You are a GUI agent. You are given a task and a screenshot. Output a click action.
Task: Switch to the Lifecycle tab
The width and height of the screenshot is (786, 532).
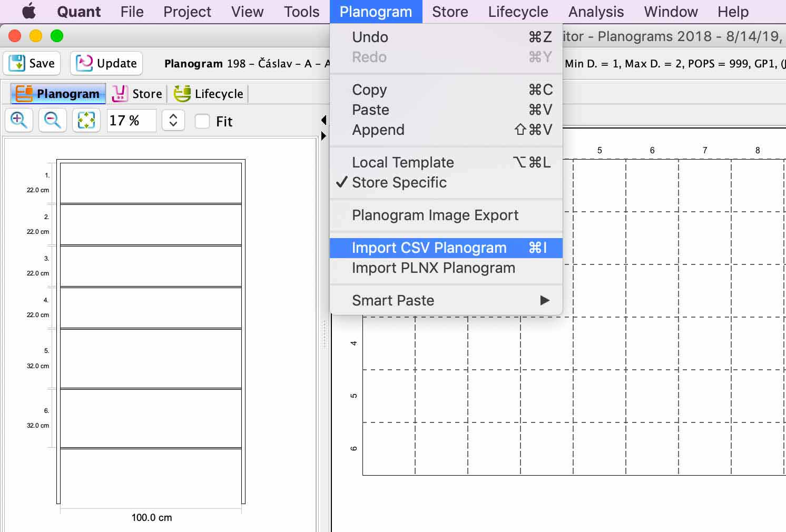(209, 94)
